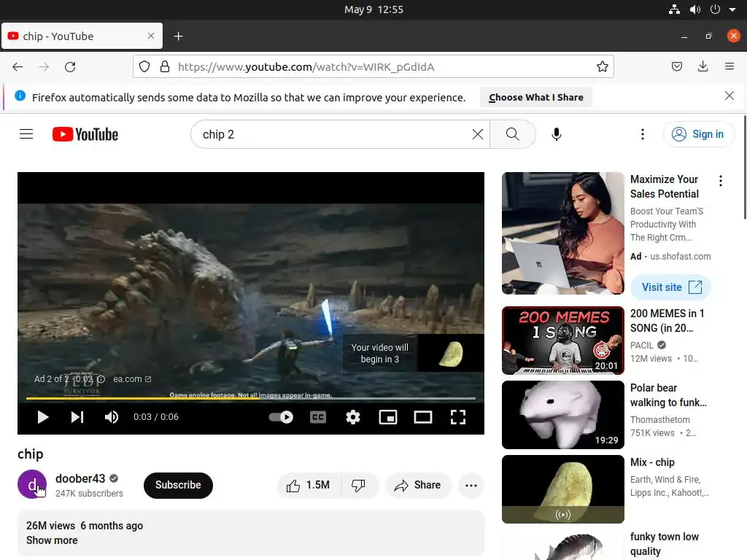Open system volume icon in top bar
Image resolution: width=747 pixels, height=560 pixels.
pyautogui.click(x=695, y=9)
